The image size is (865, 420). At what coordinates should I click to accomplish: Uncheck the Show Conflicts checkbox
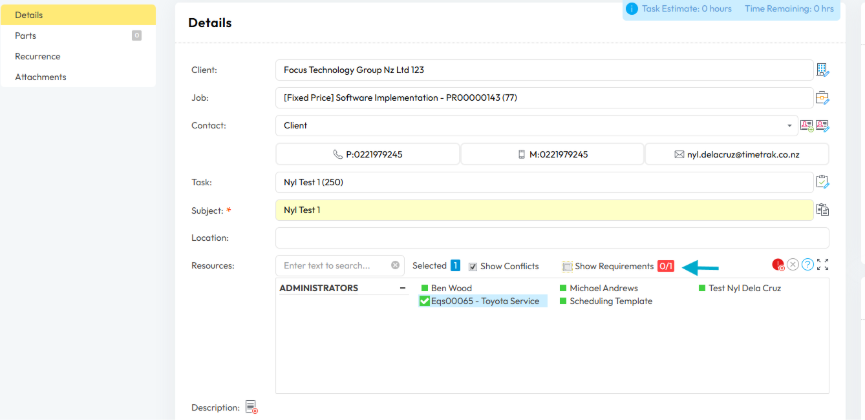[473, 267]
